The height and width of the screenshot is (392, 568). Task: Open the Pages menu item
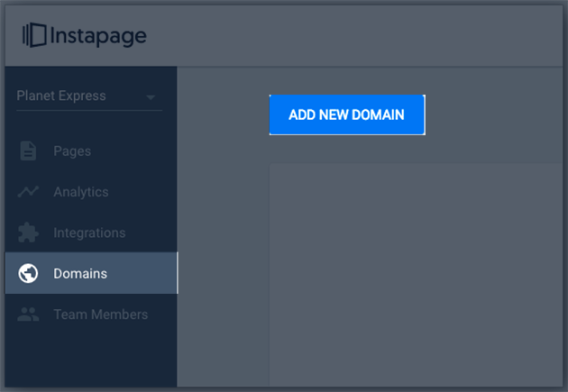(91, 150)
